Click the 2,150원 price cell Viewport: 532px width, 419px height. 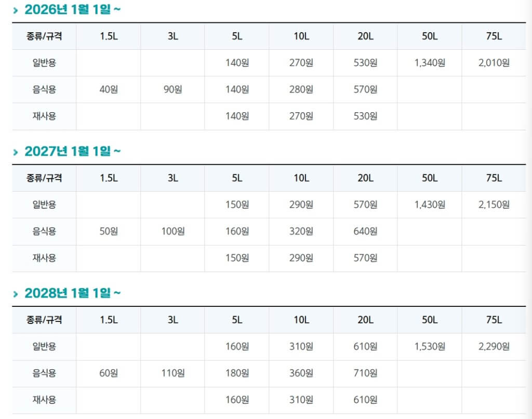tap(494, 205)
